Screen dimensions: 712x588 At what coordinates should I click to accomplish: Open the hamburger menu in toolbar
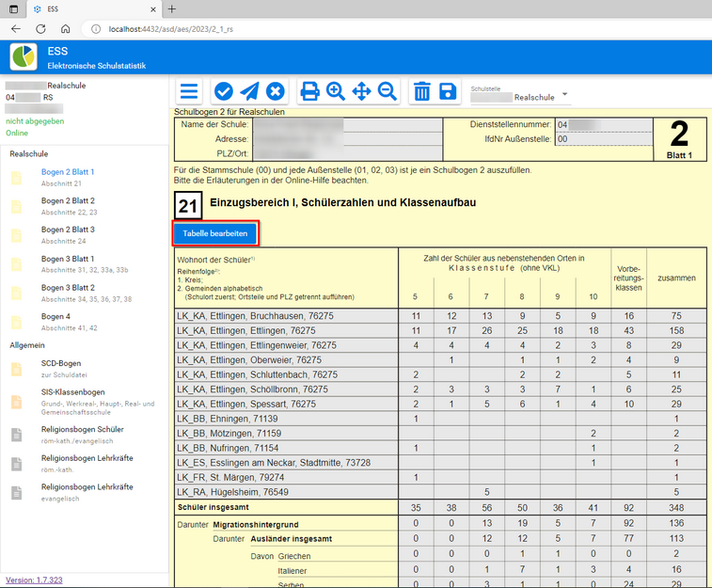189,91
